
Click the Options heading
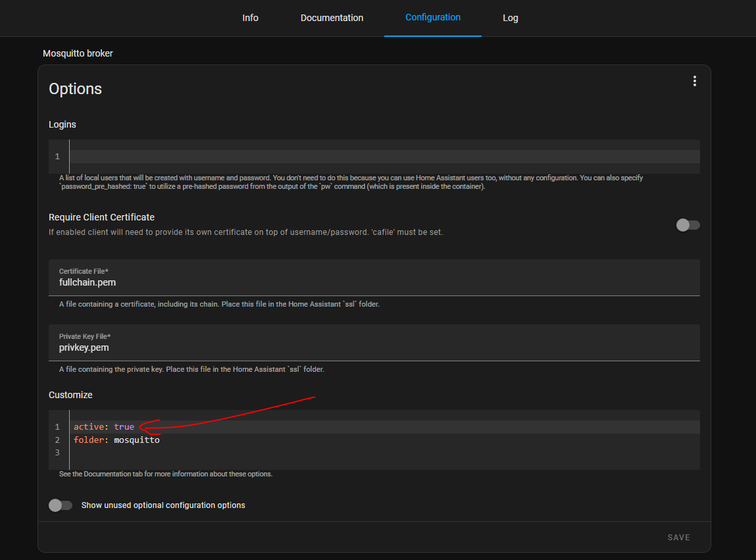pyautogui.click(x=75, y=89)
